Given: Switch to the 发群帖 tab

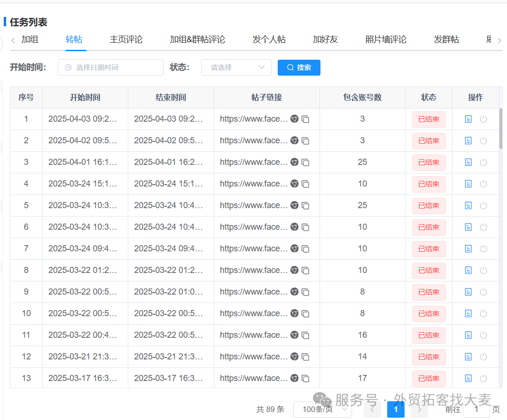Looking at the screenshot, I should [x=446, y=39].
